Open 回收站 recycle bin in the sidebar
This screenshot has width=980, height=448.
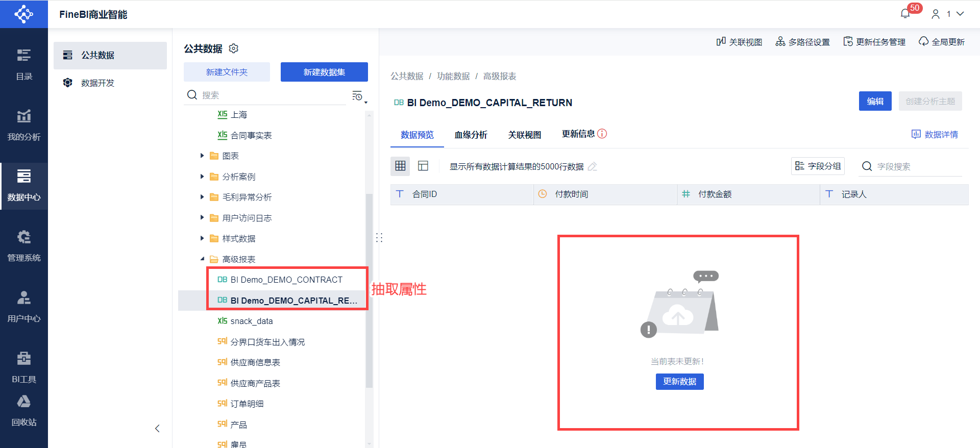click(24, 411)
